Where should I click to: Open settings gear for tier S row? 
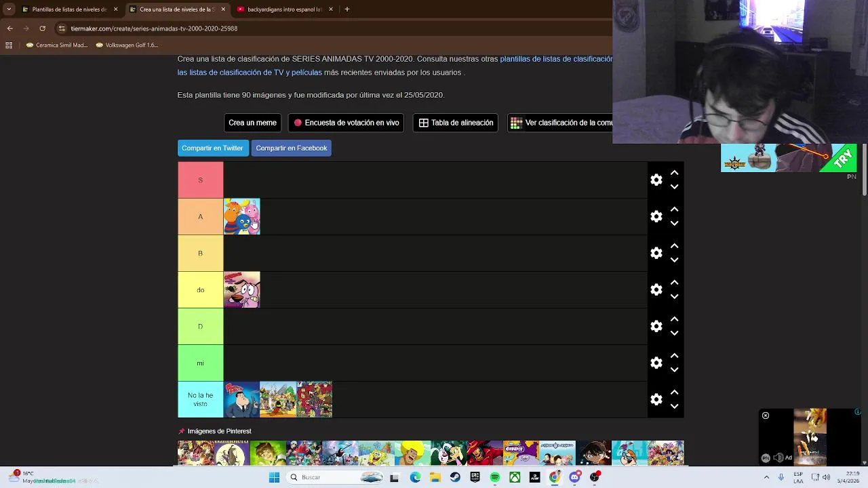(656, 180)
